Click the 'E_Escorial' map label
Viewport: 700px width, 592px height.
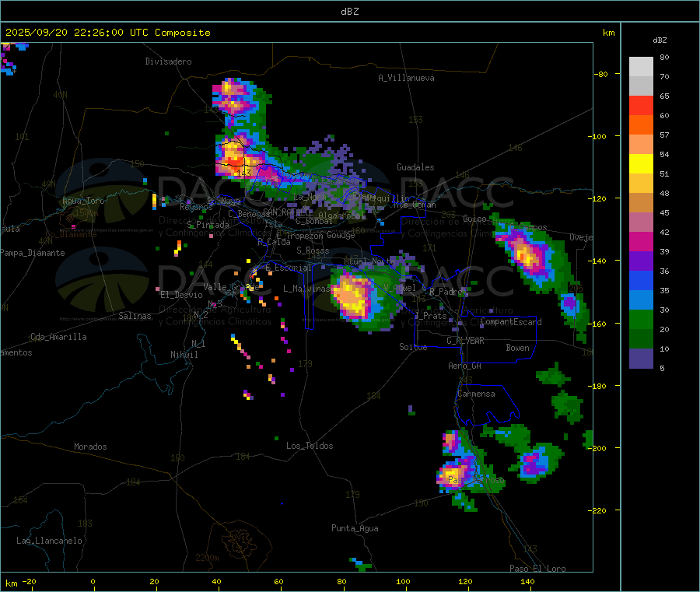289,268
